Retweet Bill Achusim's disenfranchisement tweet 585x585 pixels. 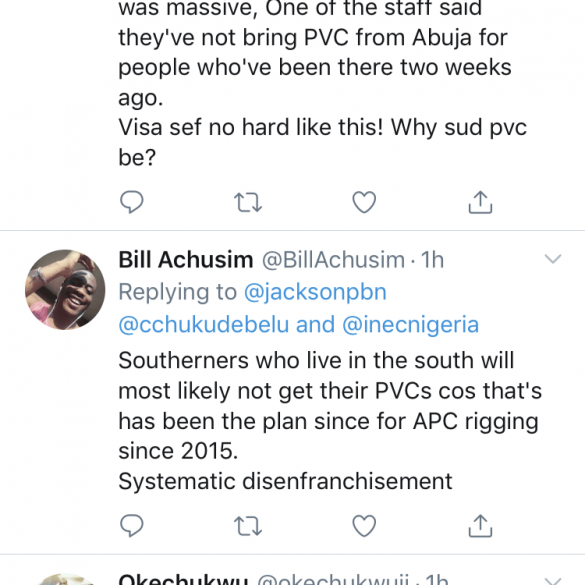point(248,526)
